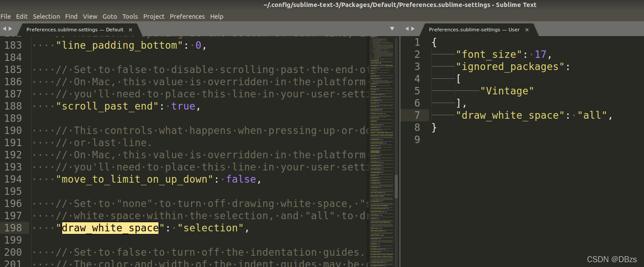Open the Preferences menu
644x267 pixels.
[x=187, y=17]
